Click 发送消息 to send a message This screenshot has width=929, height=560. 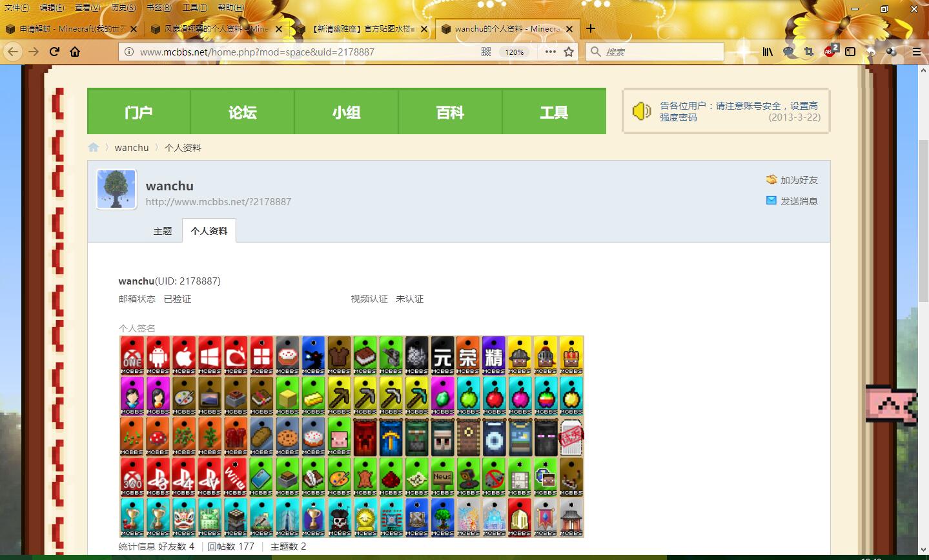tap(792, 201)
